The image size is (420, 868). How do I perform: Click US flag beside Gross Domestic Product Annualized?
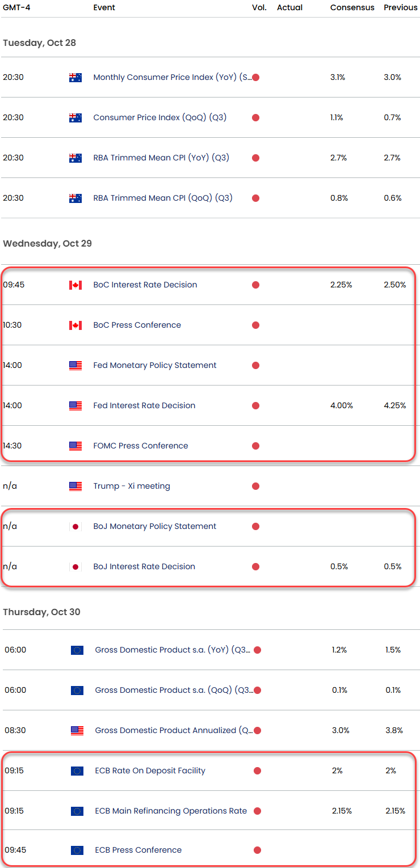[77, 731]
